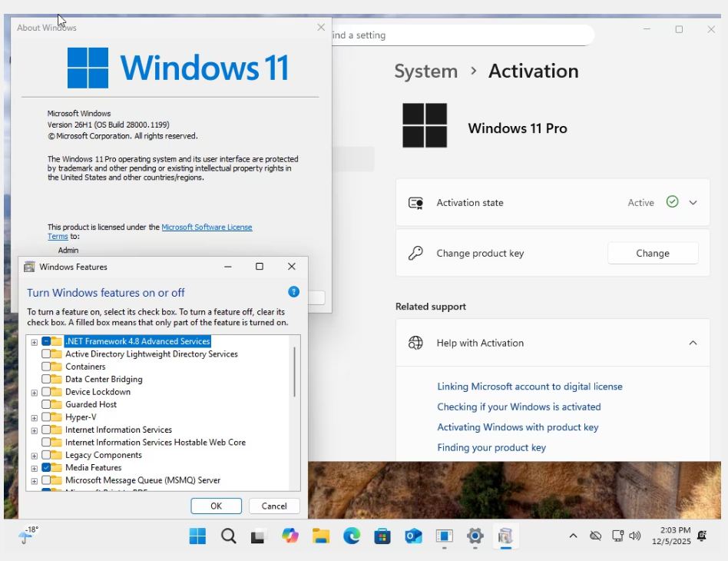The image size is (728, 561).
Task: Click Cancel in Windows Features
Action: pyautogui.click(x=274, y=506)
